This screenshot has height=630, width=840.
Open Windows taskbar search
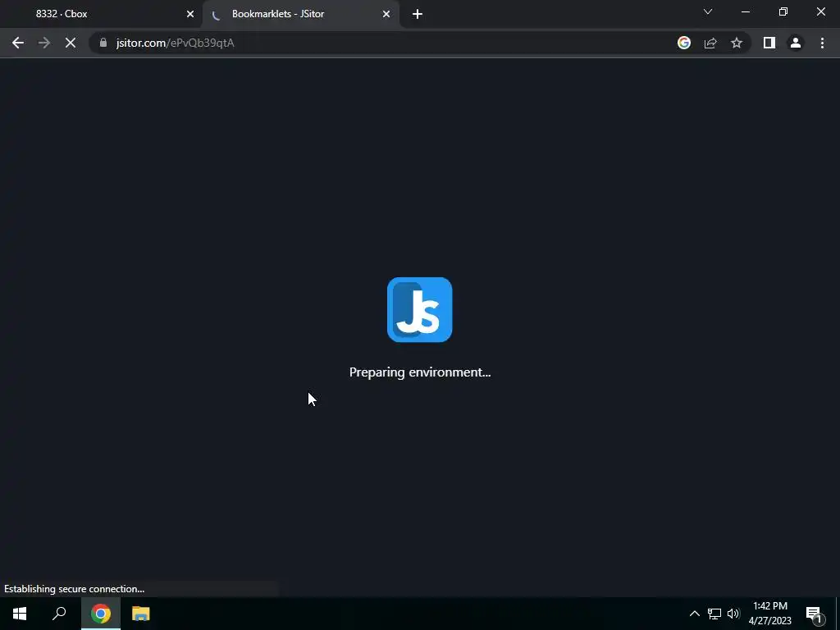coord(59,614)
